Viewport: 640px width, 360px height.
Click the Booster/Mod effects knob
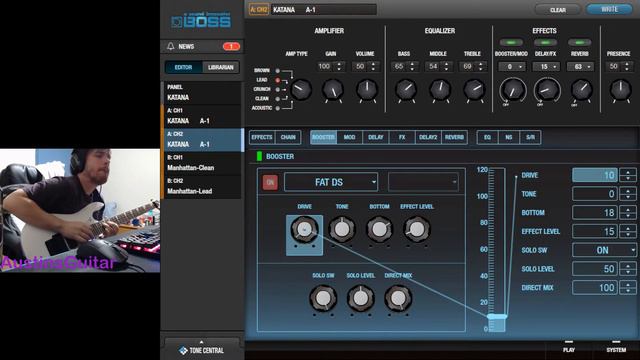513,90
